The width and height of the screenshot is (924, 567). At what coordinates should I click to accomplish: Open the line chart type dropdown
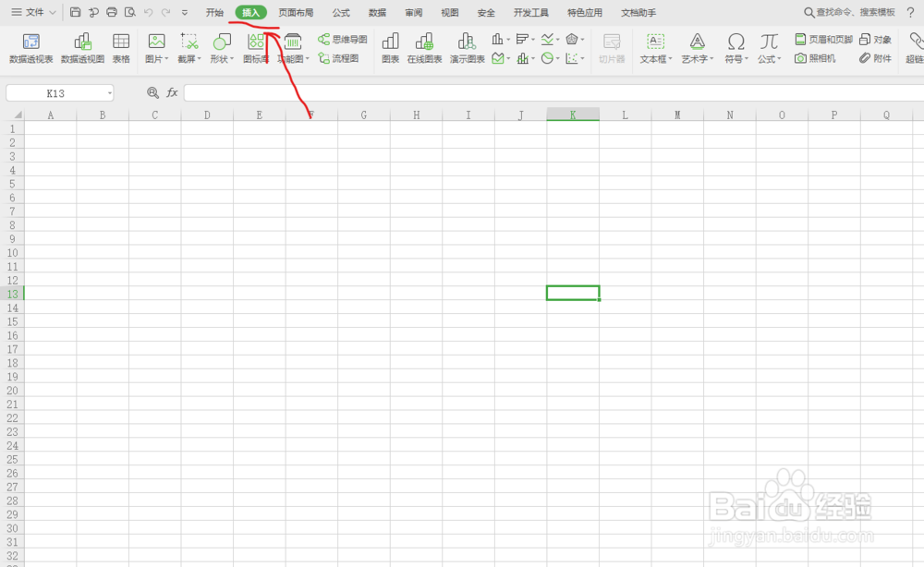click(550, 40)
